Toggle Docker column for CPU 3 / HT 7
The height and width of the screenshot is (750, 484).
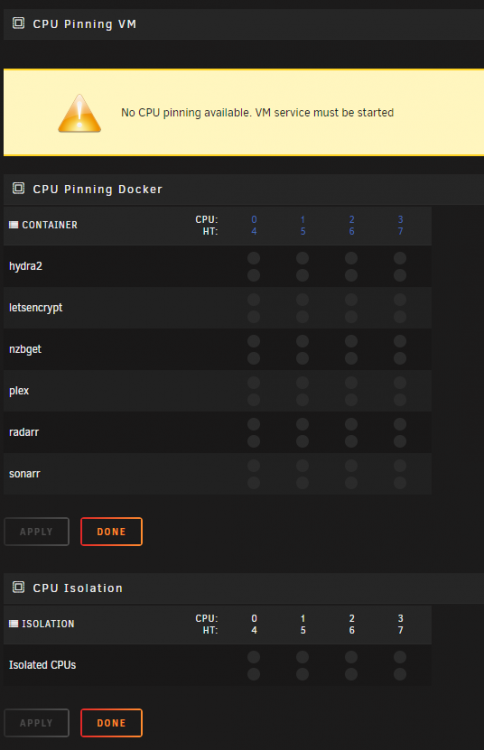click(x=400, y=225)
